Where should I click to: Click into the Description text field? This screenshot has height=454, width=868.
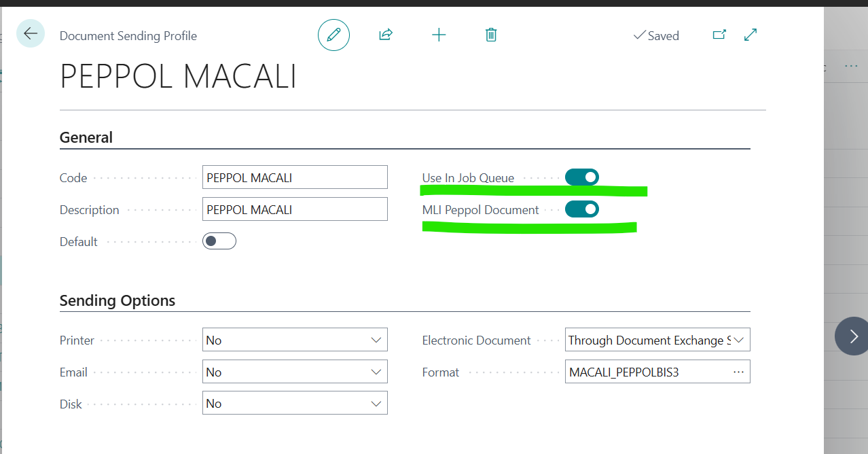coord(295,209)
